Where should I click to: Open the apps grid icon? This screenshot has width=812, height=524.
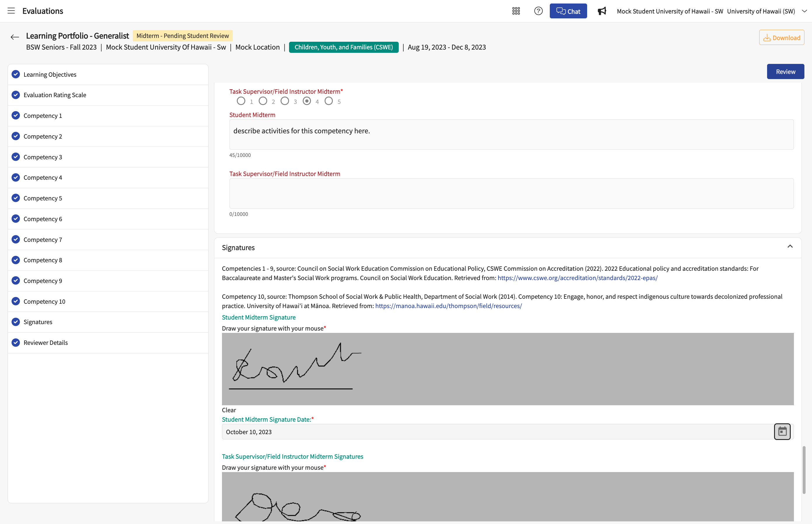pos(516,11)
